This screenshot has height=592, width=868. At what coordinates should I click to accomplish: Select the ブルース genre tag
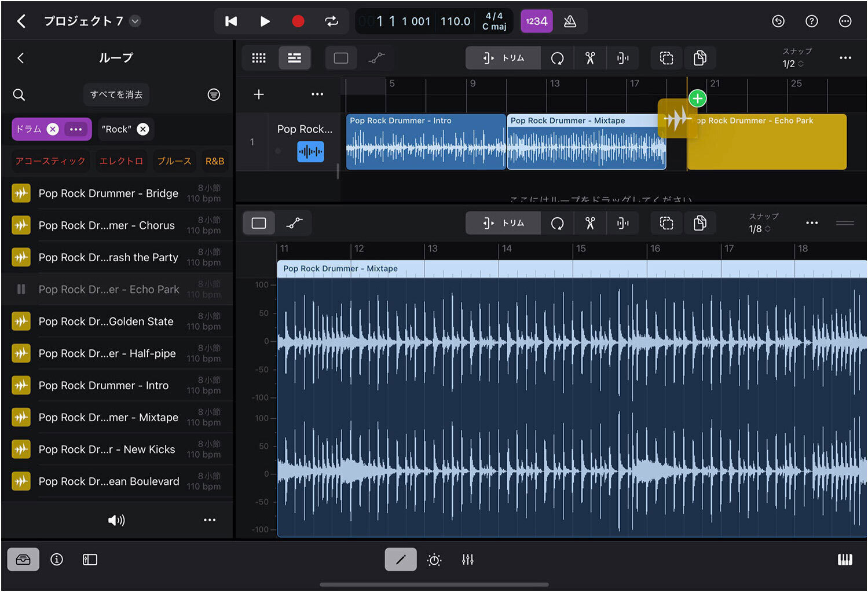[x=174, y=161]
